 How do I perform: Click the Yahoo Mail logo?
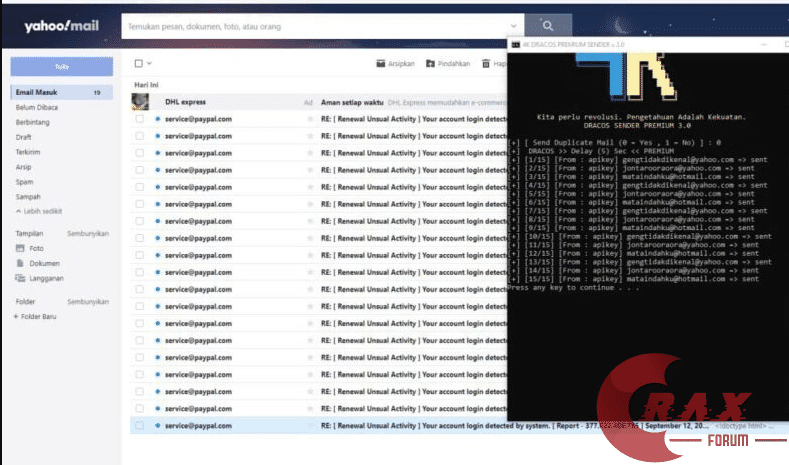(x=61, y=26)
